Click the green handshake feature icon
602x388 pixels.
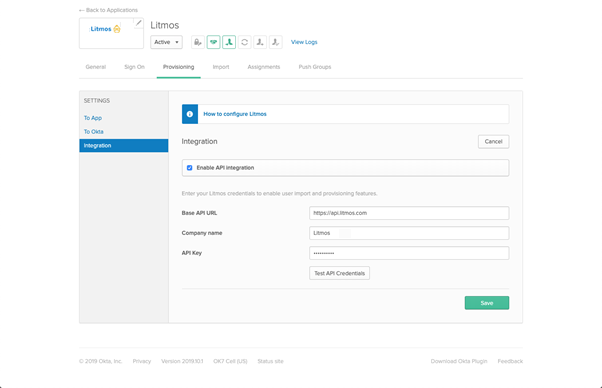click(x=213, y=42)
